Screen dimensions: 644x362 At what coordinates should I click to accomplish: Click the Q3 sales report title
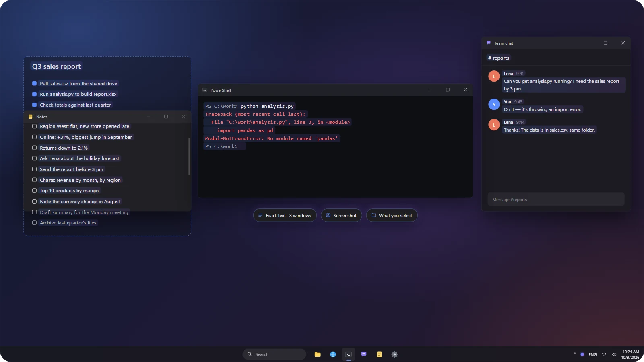pos(56,66)
